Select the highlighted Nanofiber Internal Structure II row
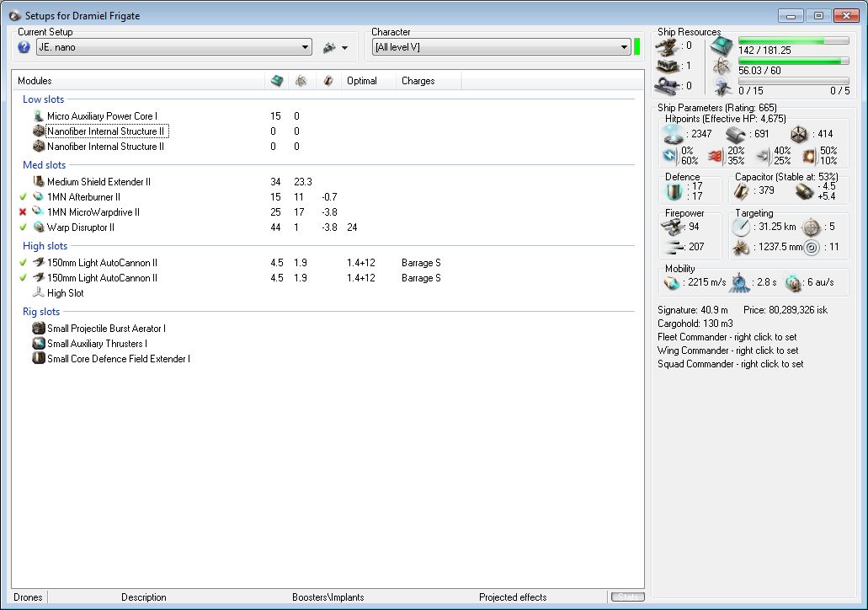 coord(107,131)
